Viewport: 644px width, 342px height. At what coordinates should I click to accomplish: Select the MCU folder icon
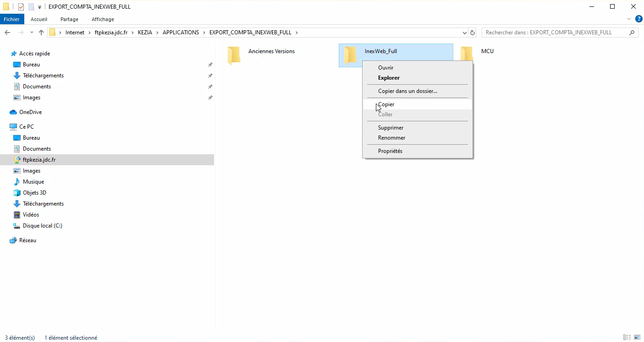point(467,54)
